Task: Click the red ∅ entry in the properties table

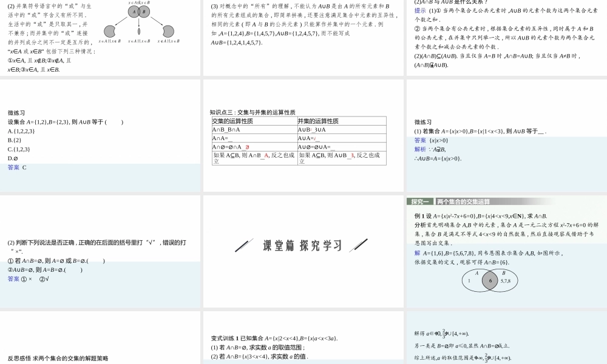Action: (x=247, y=146)
